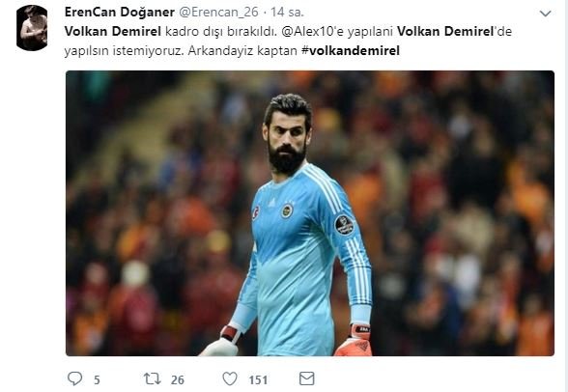This screenshot has width=568, height=392.
Task: Retweet this tweet using the arrows icon
Action: coord(153,379)
